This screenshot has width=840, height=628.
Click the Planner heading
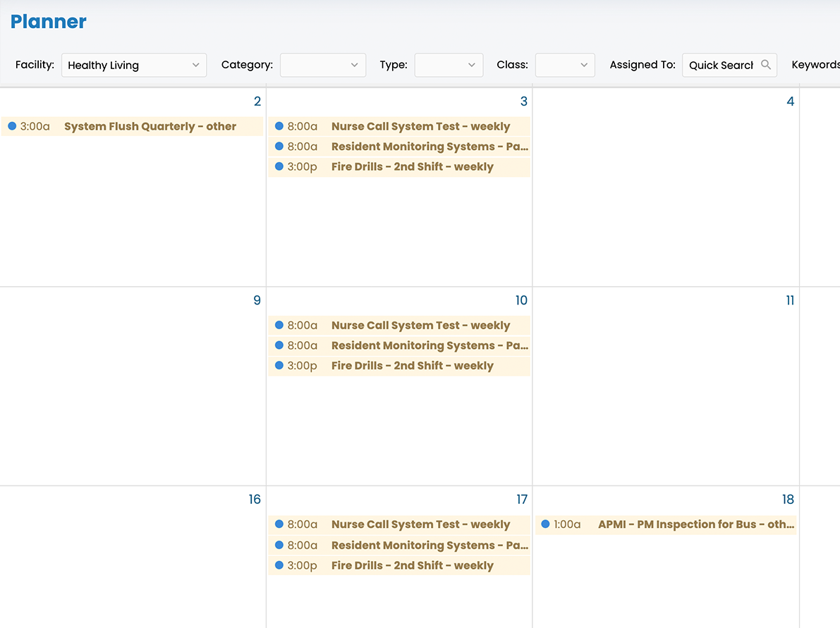pos(48,21)
